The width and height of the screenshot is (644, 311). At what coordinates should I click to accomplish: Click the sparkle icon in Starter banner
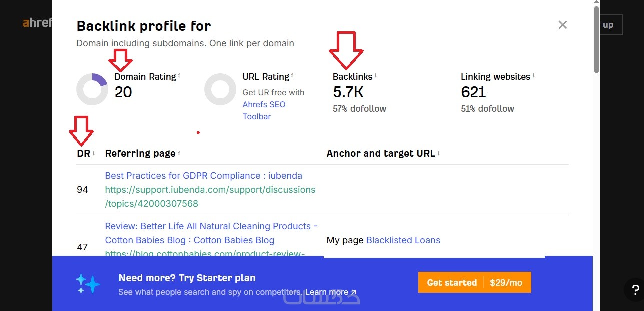coord(88,283)
